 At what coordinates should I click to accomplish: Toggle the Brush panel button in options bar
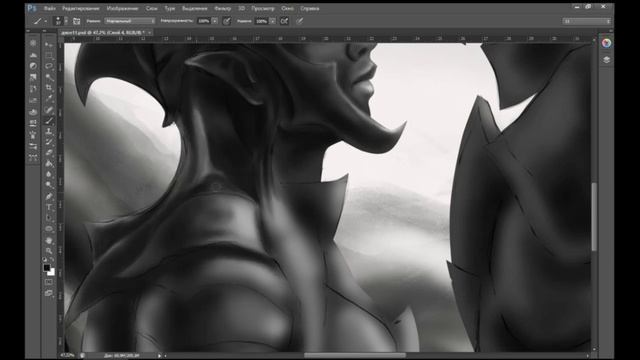click(x=76, y=21)
